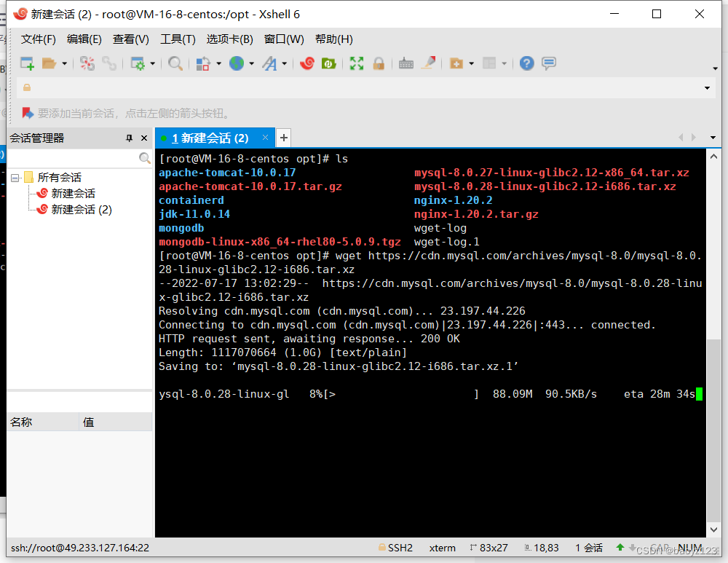The height and width of the screenshot is (563, 728).
Task: Select the highlight pen tool
Action: [x=431, y=63]
